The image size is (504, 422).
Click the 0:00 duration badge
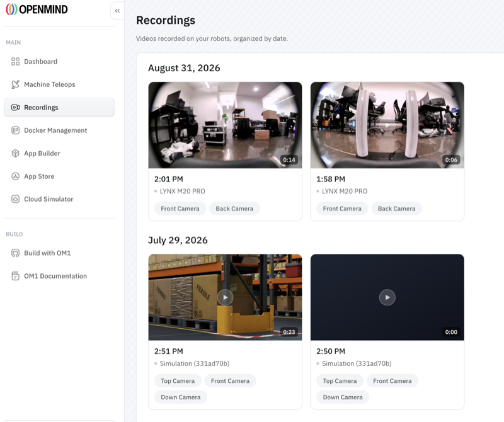click(451, 332)
